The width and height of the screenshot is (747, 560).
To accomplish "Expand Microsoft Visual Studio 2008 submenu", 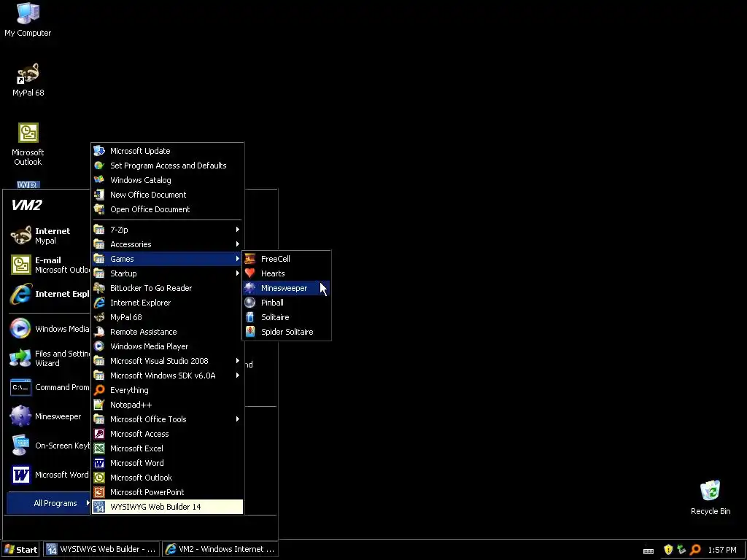I will click(x=167, y=361).
